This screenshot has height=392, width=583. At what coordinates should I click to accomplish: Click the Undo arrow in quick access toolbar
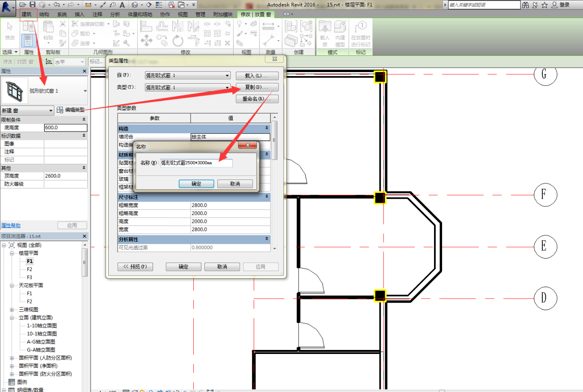tap(56, 4)
